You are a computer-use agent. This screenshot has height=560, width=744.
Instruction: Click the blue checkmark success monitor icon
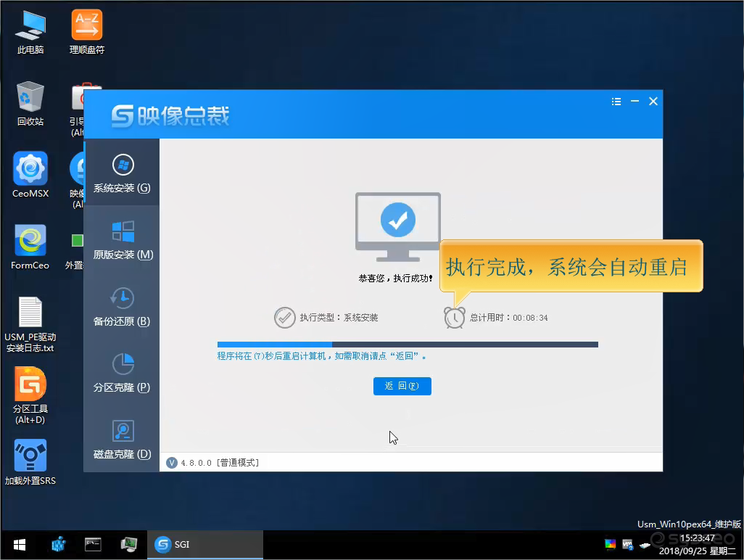tap(397, 227)
